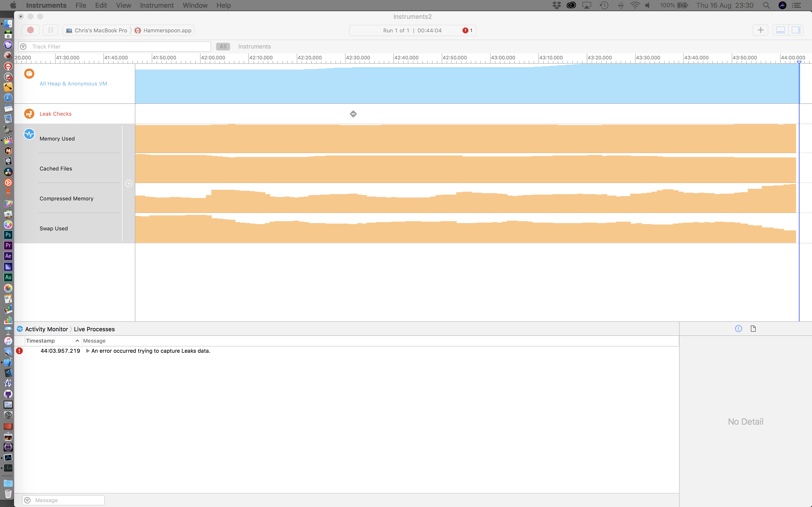
Task: Click the Allocations instrument icon beside All Heap & Anonymous VM
Action: [x=29, y=73]
